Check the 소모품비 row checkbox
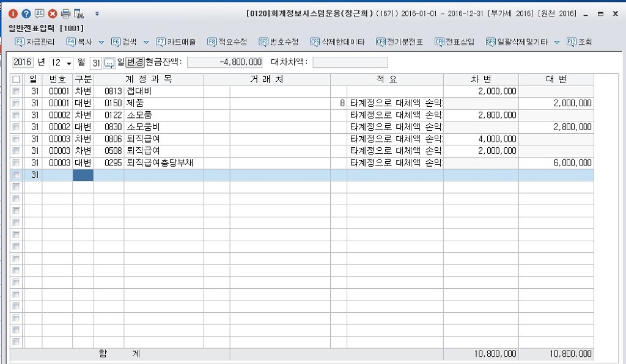 tap(16, 127)
